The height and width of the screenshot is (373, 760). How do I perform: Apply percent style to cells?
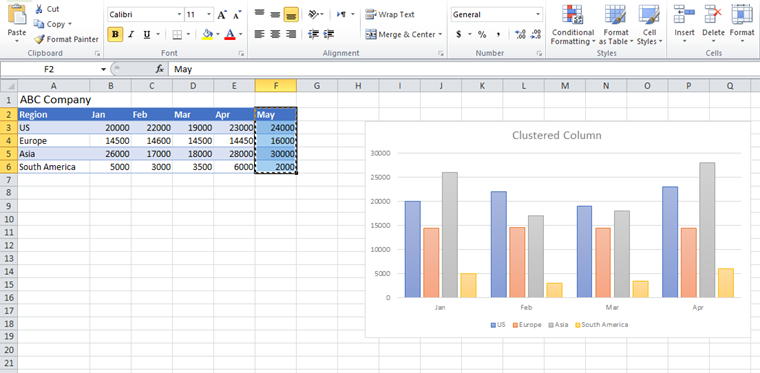point(482,34)
